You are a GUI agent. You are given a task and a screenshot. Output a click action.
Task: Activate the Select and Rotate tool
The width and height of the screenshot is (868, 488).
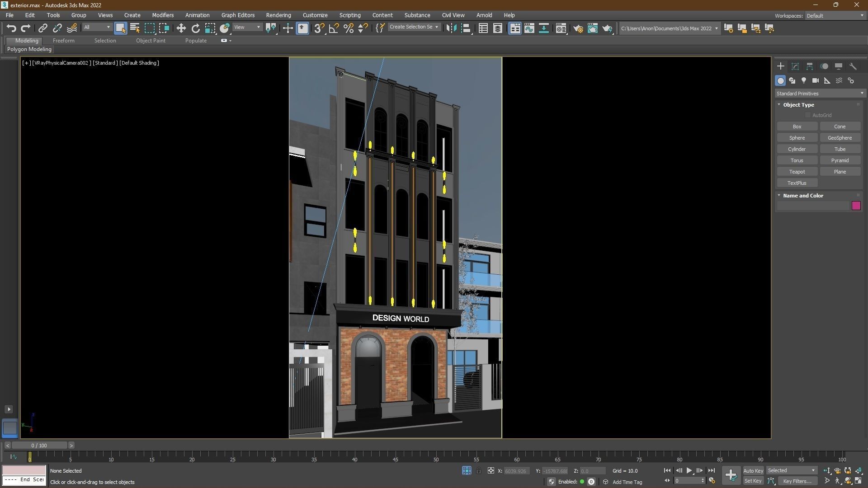coord(195,28)
